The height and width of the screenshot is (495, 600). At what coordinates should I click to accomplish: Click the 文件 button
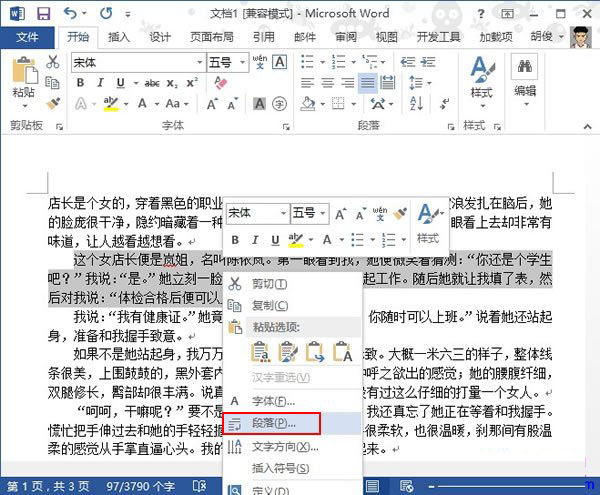(28, 37)
